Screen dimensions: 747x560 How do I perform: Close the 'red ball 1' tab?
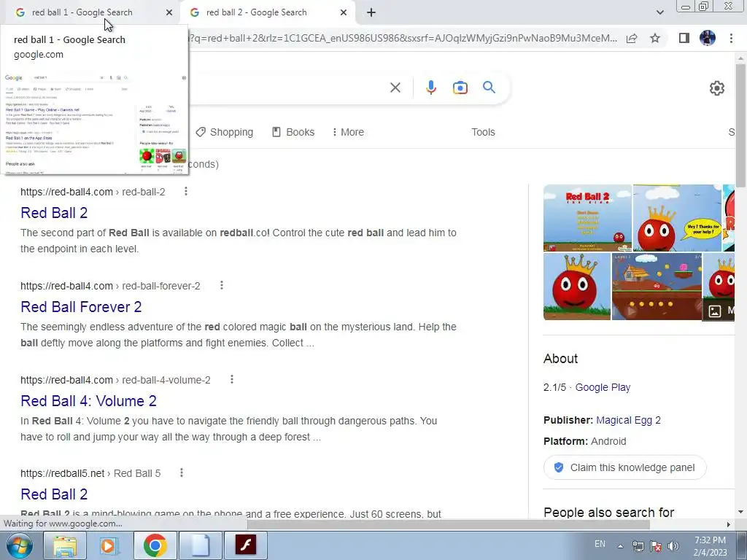[x=169, y=12]
